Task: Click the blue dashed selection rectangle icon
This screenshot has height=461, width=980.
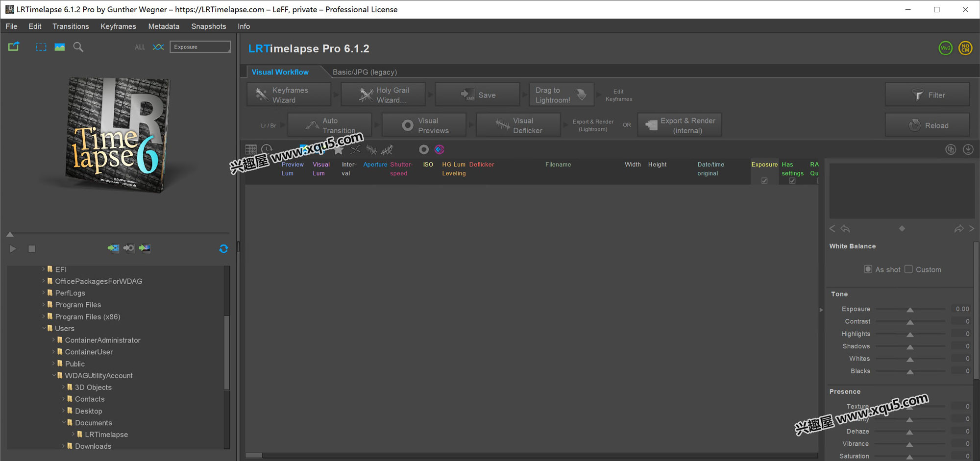Action: click(41, 47)
